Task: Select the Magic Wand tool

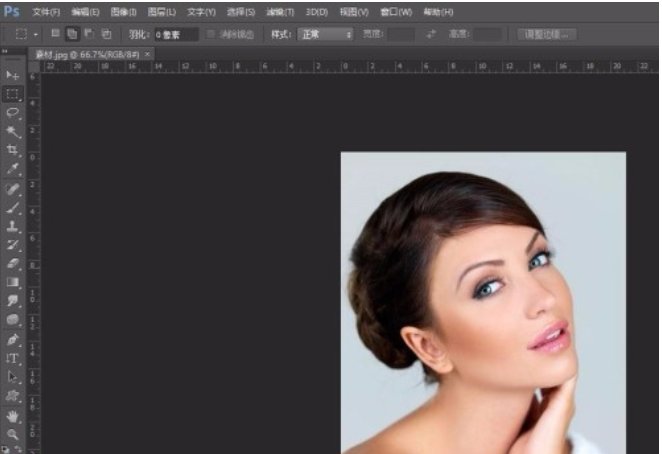Action: tap(13, 131)
